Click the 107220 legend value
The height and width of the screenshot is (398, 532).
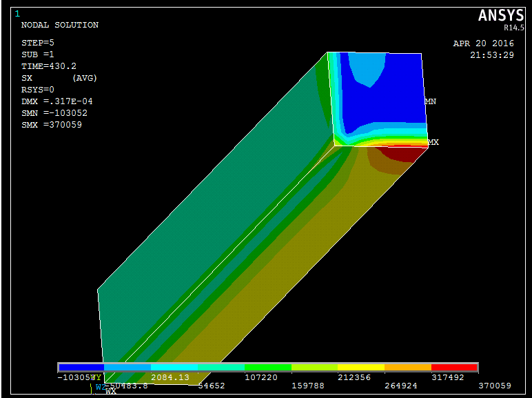[261, 377]
